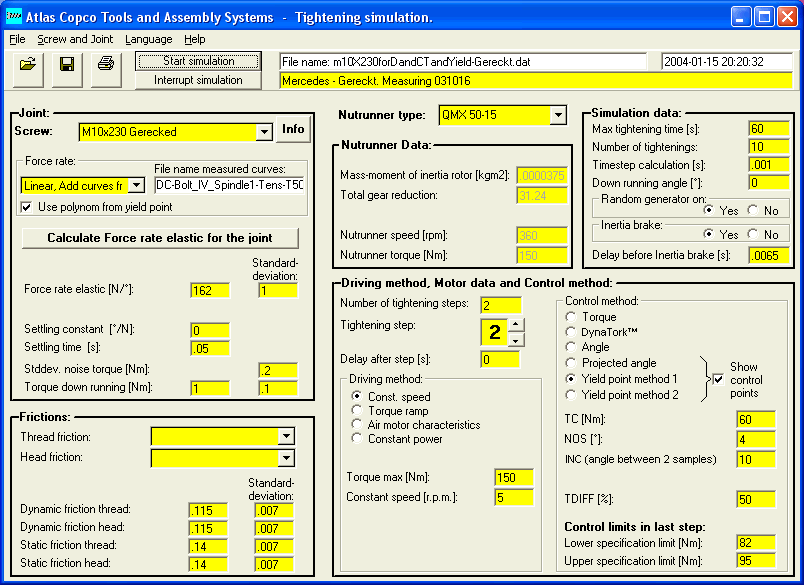The height and width of the screenshot is (585, 804).
Task: Enable Use polynom from yield point
Action: (x=27, y=207)
